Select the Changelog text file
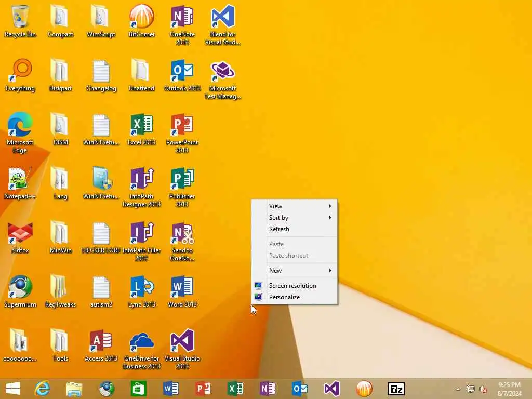The image size is (532, 399). point(101,75)
